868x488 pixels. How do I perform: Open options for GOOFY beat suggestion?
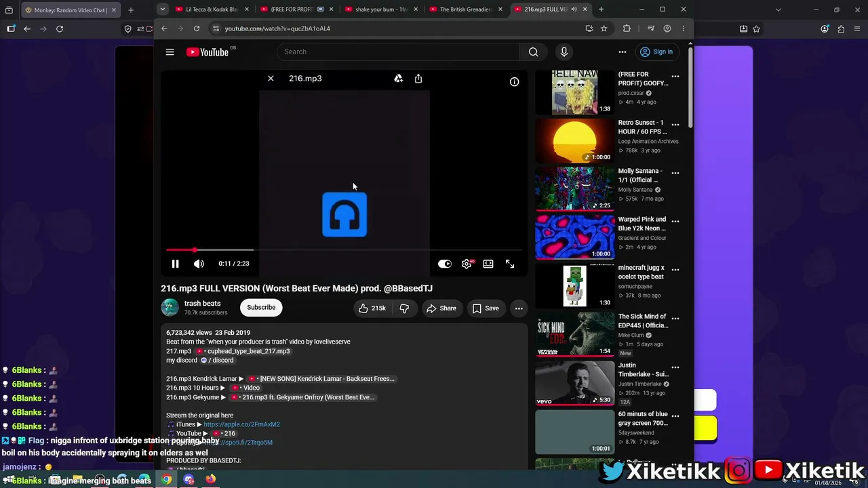[675, 77]
